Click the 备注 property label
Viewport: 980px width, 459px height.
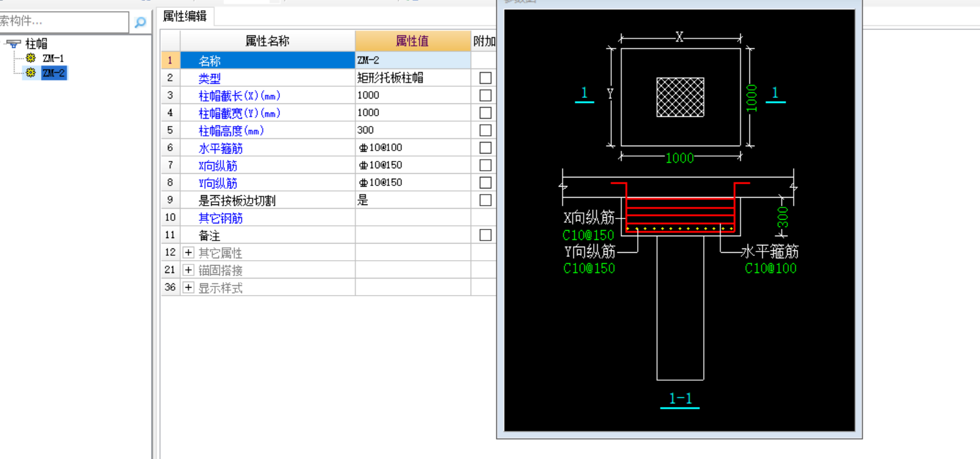210,236
